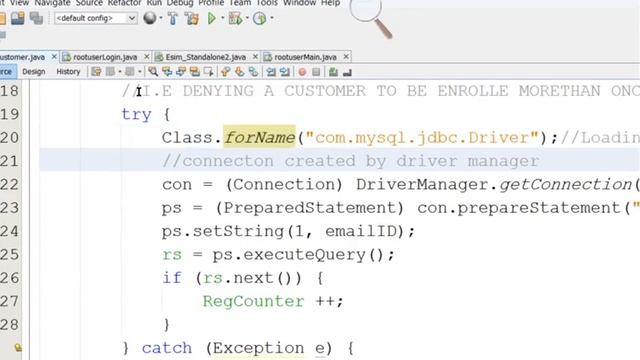Screen dimensions: 640x360
Task: Click the Open Project folder icon
Action: coord(18,18)
